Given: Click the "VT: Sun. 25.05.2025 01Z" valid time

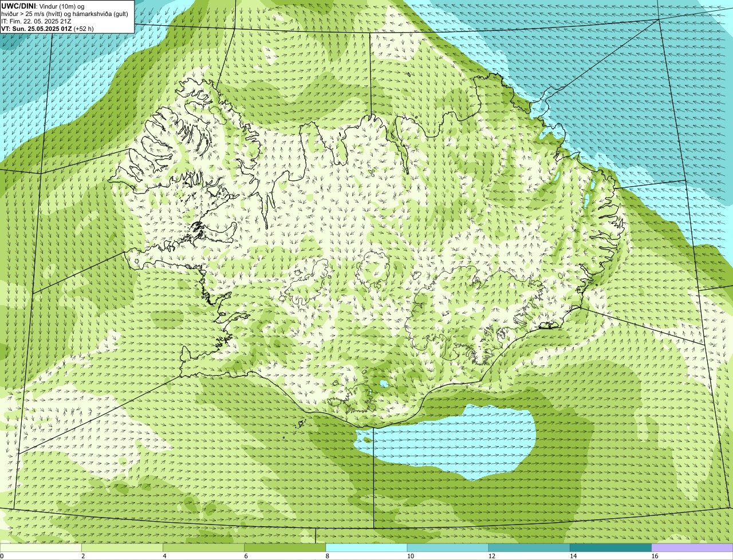Looking at the screenshot, I should click(37, 28).
